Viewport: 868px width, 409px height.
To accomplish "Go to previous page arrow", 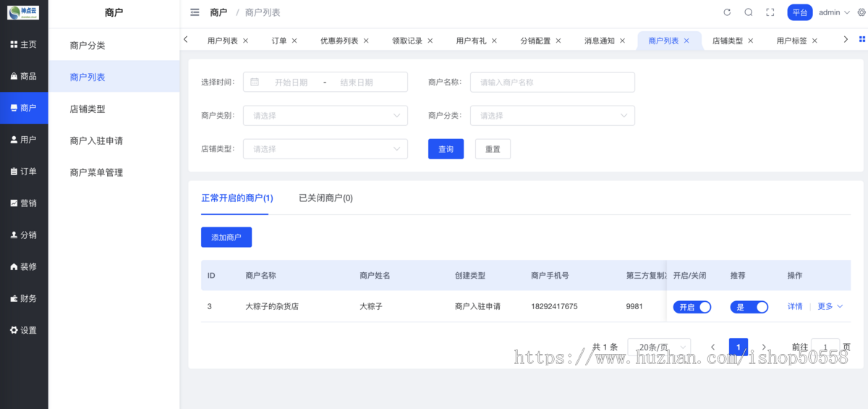I will (x=713, y=347).
